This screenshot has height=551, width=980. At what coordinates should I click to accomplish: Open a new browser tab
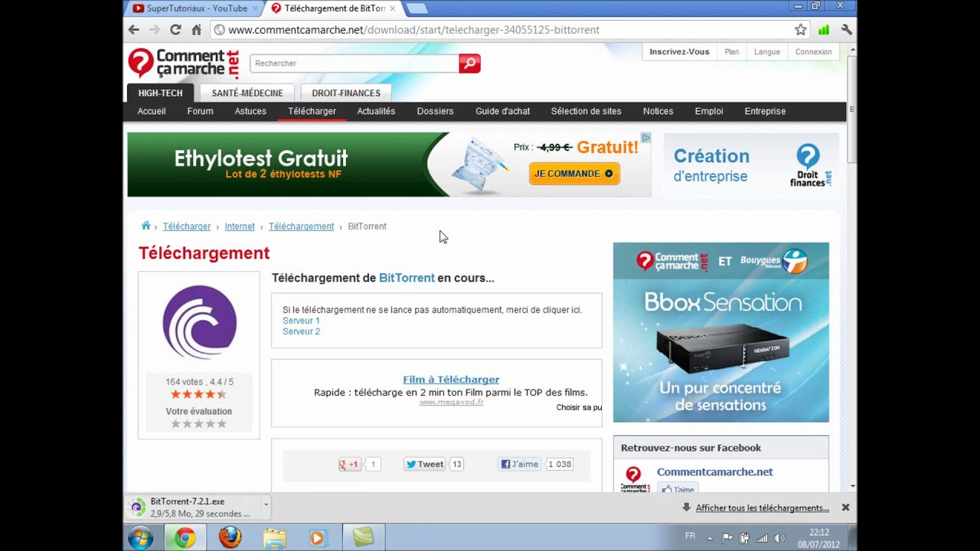(x=416, y=8)
